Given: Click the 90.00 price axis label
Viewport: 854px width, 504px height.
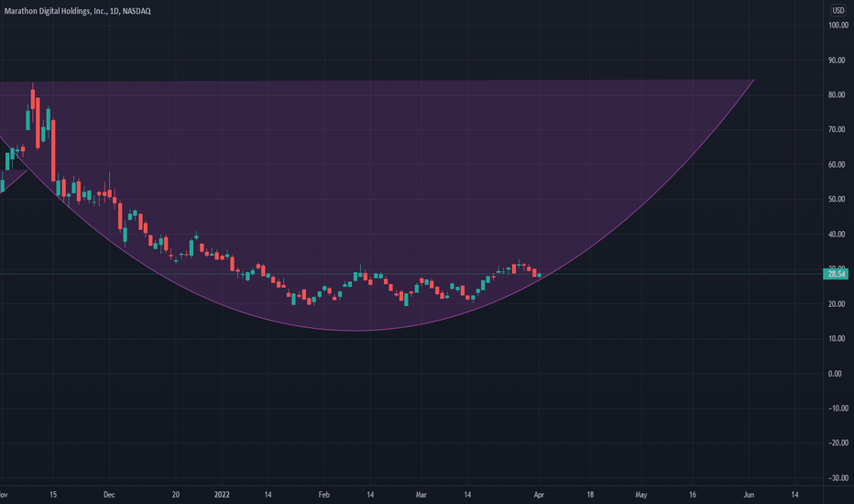Looking at the screenshot, I should 838,60.
